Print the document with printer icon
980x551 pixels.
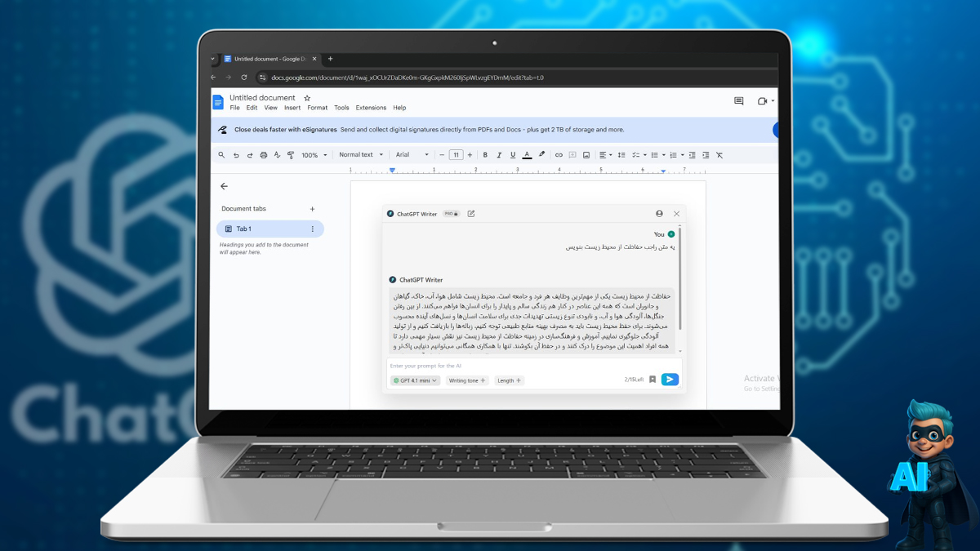coord(263,155)
